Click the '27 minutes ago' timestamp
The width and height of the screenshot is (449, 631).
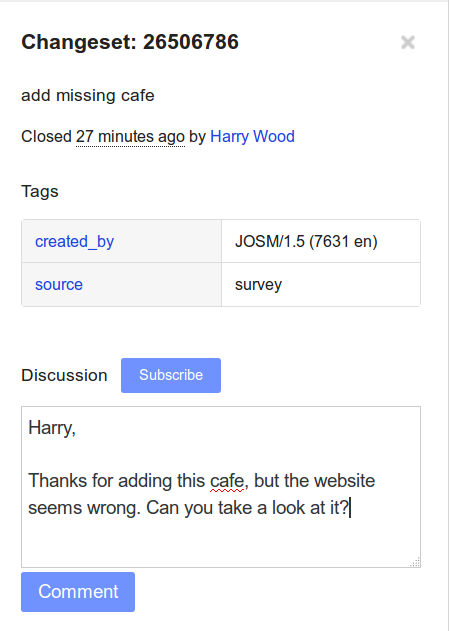130,137
